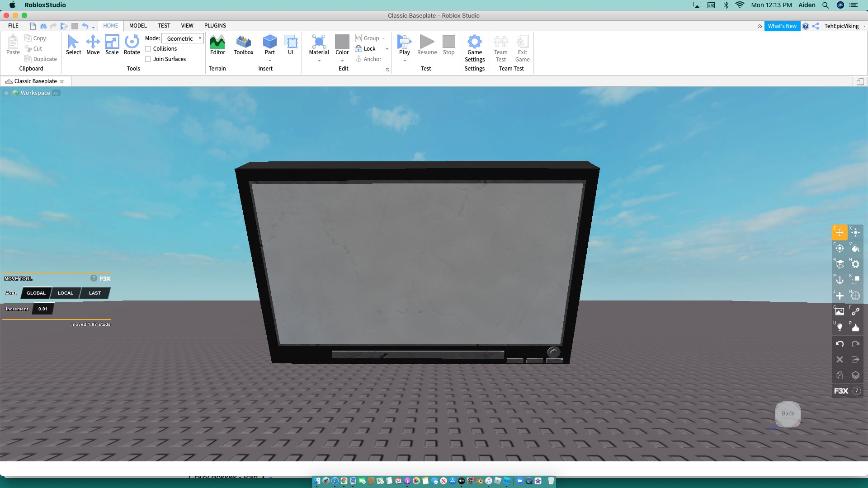The image size is (868, 488).
Task: Open the Toolbox panel
Action: [x=243, y=45]
